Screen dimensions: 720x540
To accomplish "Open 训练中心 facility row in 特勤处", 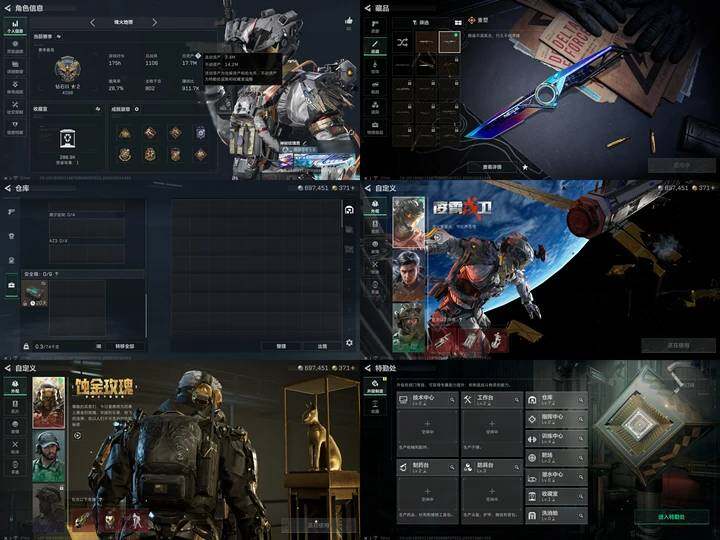I will click(557, 439).
